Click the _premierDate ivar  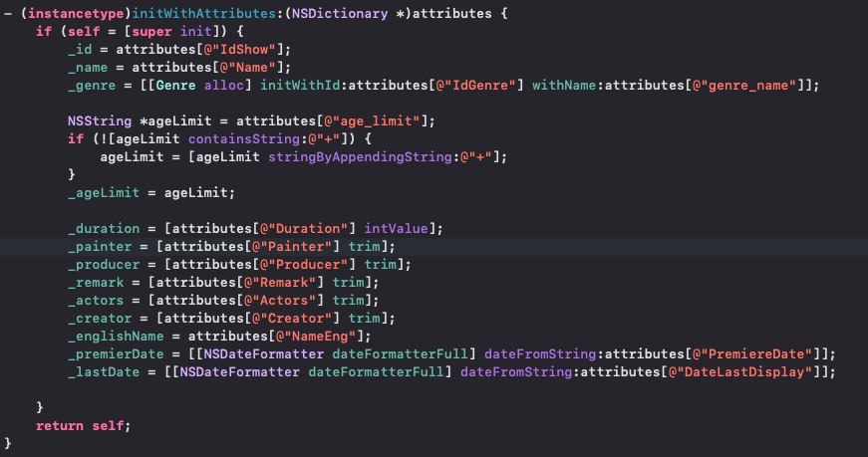click(x=116, y=354)
